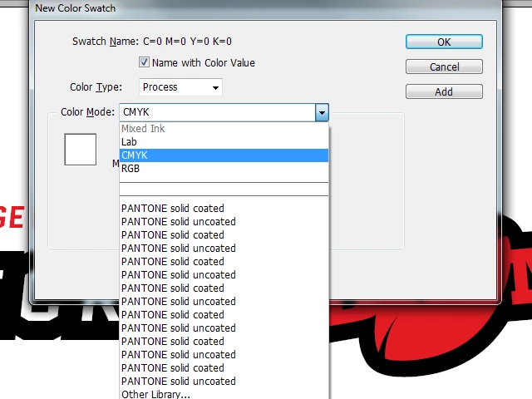This screenshot has height=399, width=532.
Task: Dismiss the dialog with Cancel
Action: (444, 66)
